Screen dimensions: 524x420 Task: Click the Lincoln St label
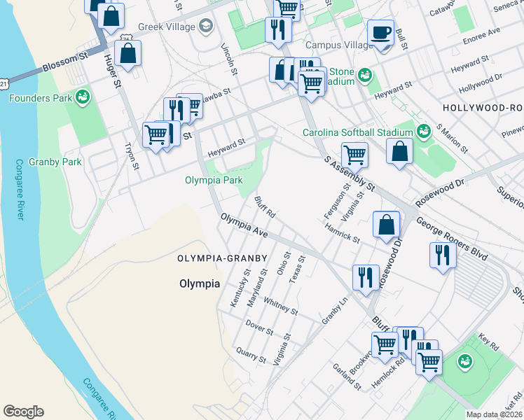[229, 58]
